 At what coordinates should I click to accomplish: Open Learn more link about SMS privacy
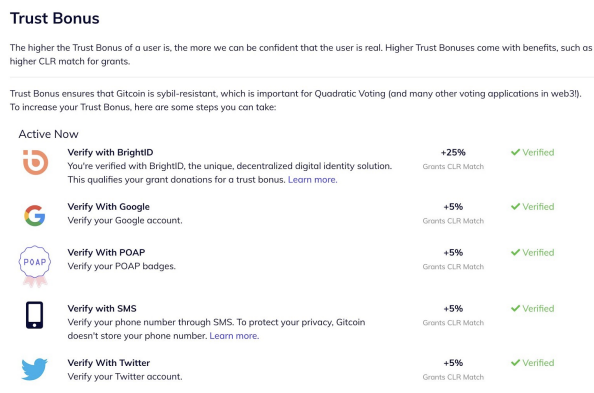[x=234, y=336]
